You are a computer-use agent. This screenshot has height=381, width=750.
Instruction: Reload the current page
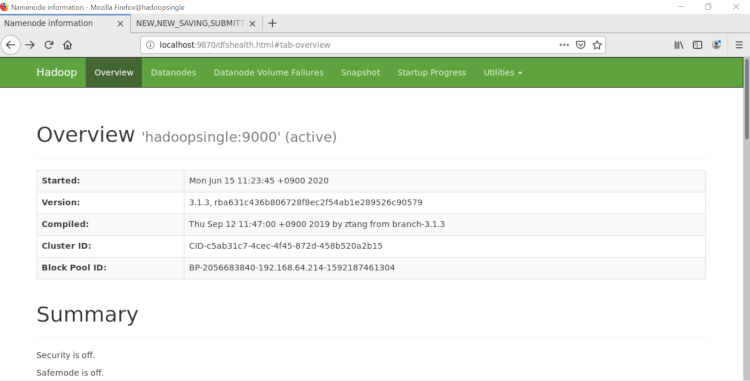[49, 45]
